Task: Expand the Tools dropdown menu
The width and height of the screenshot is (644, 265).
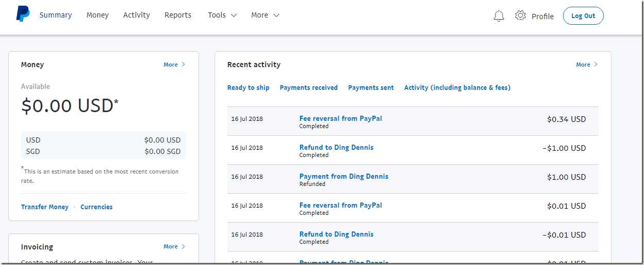Action: 222,15
